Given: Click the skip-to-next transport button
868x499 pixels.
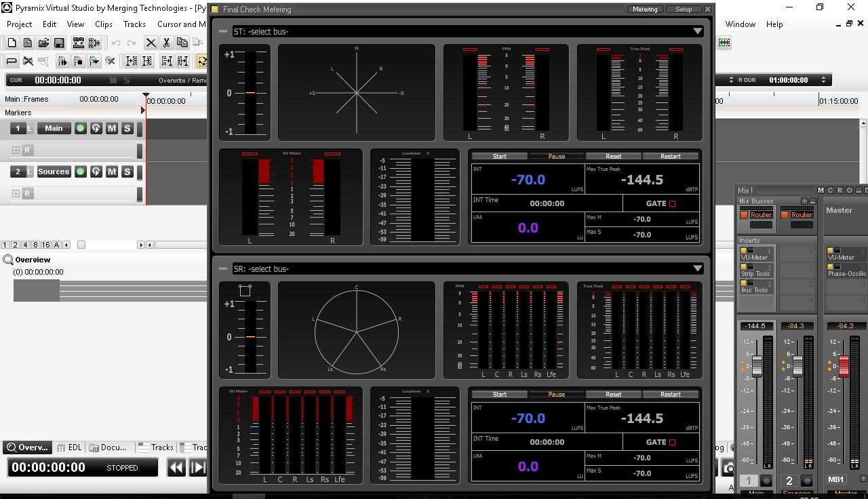Looking at the screenshot, I should pyautogui.click(x=198, y=467).
